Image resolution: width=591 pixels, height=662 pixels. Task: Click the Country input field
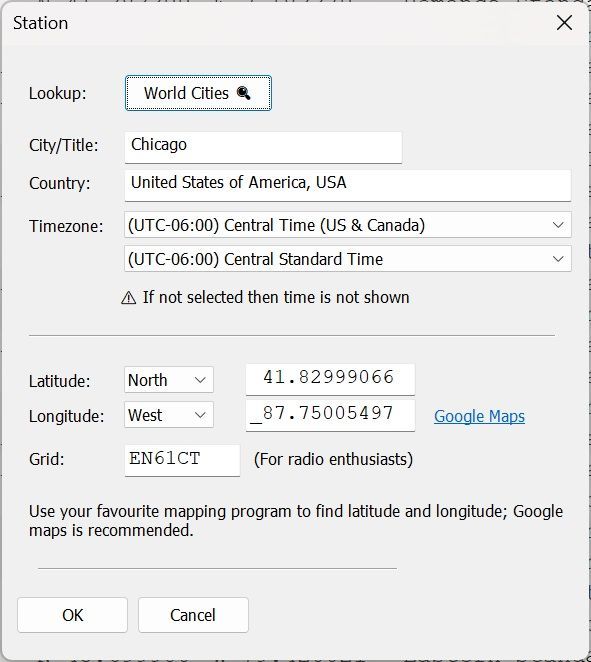pyautogui.click(x=348, y=185)
